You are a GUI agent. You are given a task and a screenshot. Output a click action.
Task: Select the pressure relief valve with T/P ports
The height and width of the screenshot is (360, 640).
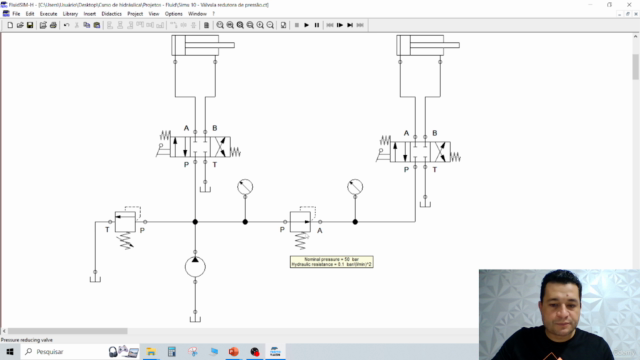[x=126, y=222]
